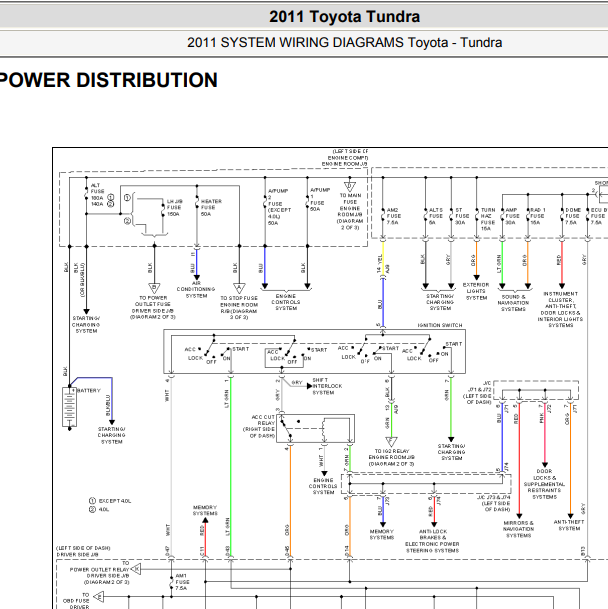The height and width of the screenshot is (609, 608).
Task: Click the "HEATER FUSE 50A" label
Action: click(211, 207)
